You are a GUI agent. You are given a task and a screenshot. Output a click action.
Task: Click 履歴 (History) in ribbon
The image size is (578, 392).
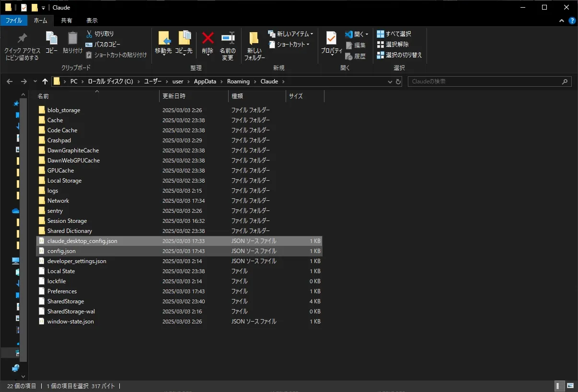click(355, 56)
